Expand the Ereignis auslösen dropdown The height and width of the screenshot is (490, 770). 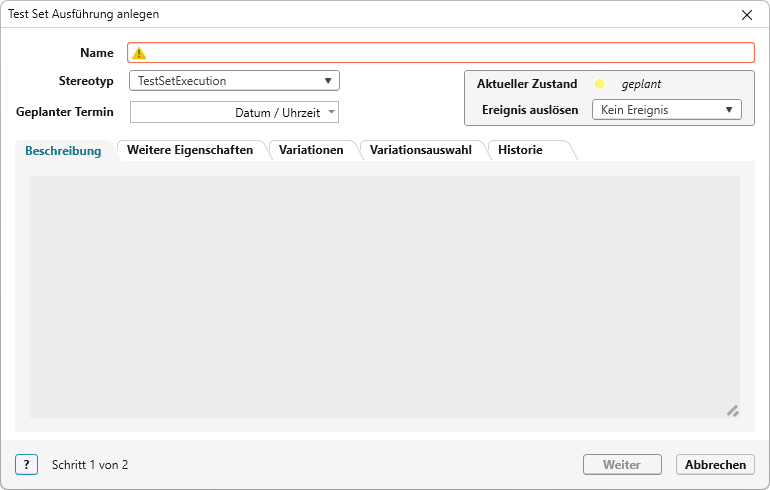[667, 110]
